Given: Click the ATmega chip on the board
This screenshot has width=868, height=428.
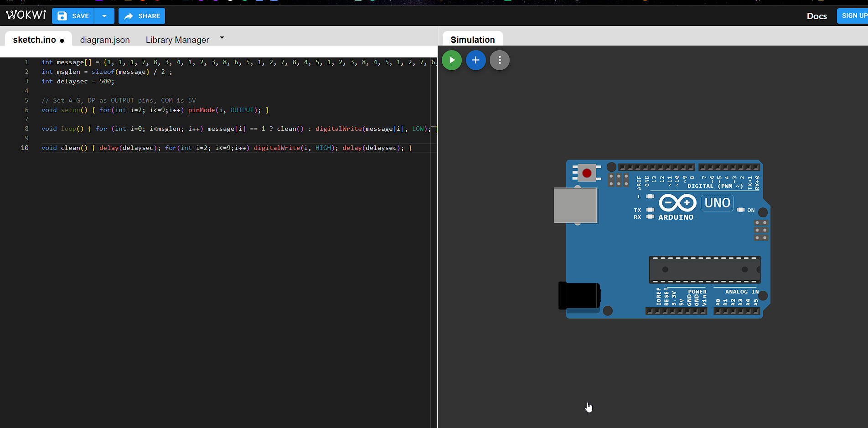Looking at the screenshot, I should coord(704,269).
